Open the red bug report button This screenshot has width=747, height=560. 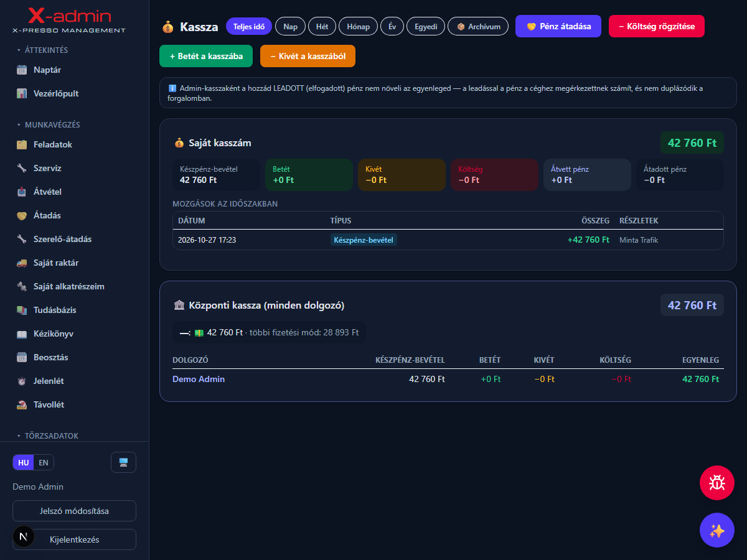pyautogui.click(x=717, y=483)
